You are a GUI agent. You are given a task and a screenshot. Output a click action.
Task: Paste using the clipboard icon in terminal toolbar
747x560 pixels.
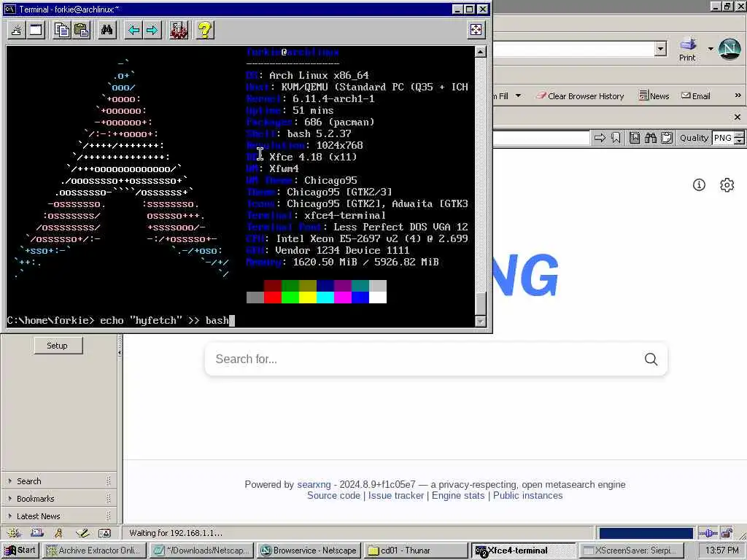[82, 31]
